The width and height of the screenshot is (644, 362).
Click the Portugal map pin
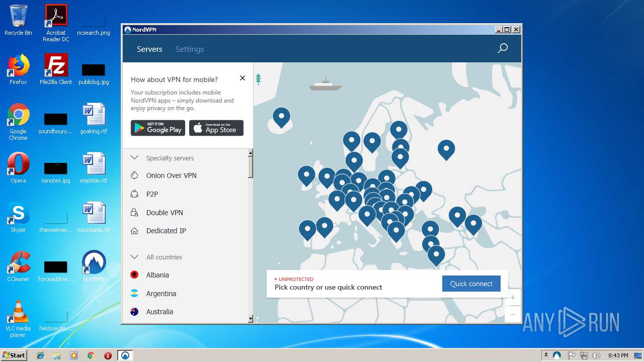point(307,230)
